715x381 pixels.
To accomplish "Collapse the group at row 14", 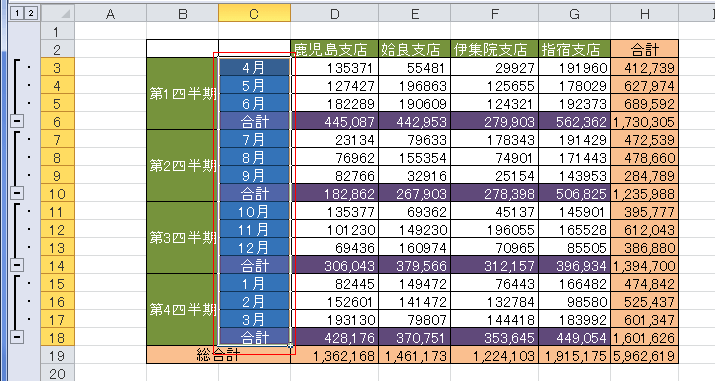I will (17, 265).
